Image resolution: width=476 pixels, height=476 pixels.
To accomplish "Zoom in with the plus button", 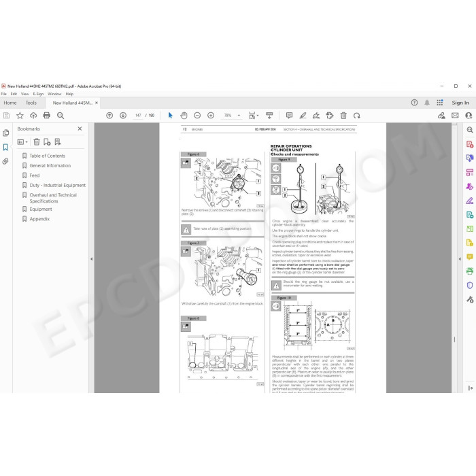I will 211,116.
